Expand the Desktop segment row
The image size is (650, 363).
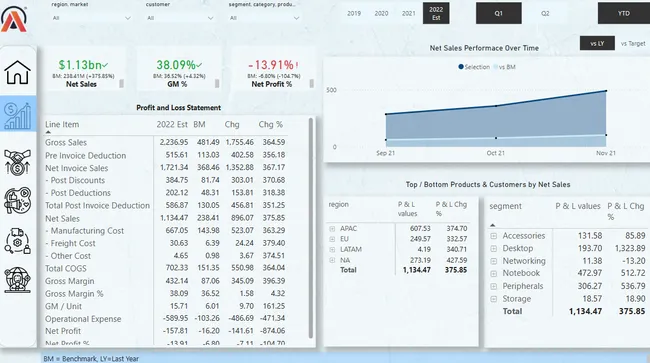click(x=493, y=249)
